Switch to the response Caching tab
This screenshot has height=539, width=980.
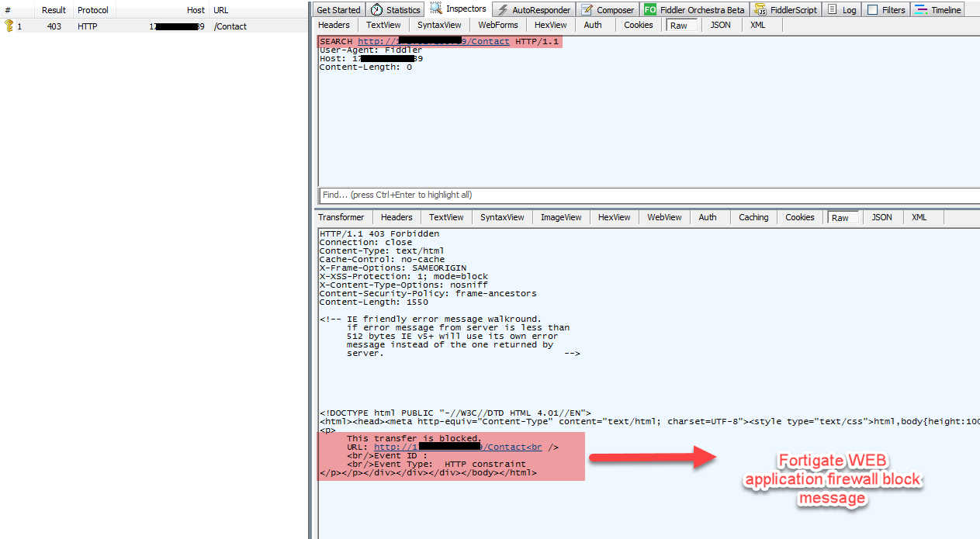[x=753, y=217]
